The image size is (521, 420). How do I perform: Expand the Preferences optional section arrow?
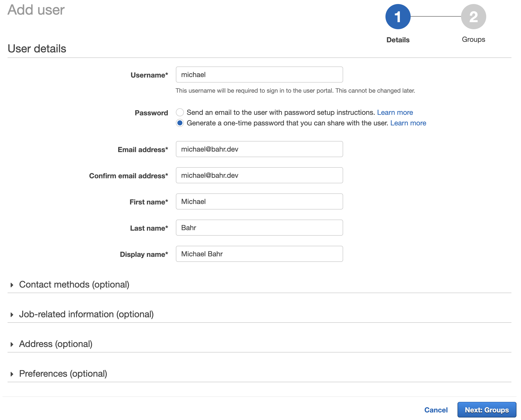[12, 374]
